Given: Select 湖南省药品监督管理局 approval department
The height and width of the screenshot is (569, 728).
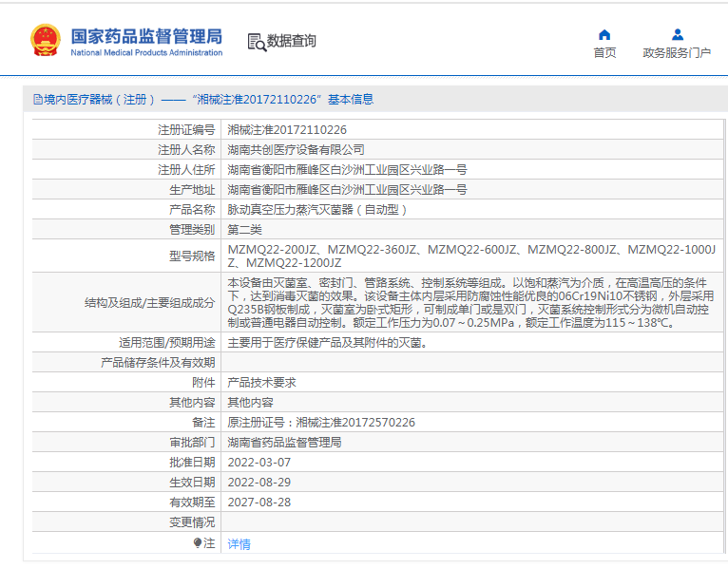Looking at the screenshot, I should pos(284,443).
